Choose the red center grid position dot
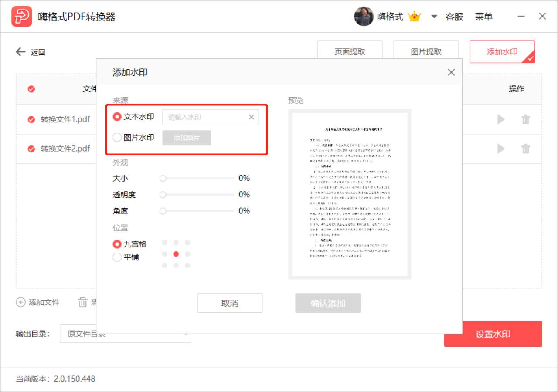The image size is (558, 392). 176,254
